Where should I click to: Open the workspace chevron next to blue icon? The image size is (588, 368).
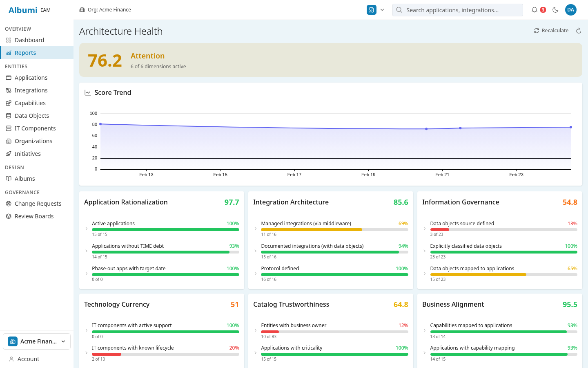point(382,9)
